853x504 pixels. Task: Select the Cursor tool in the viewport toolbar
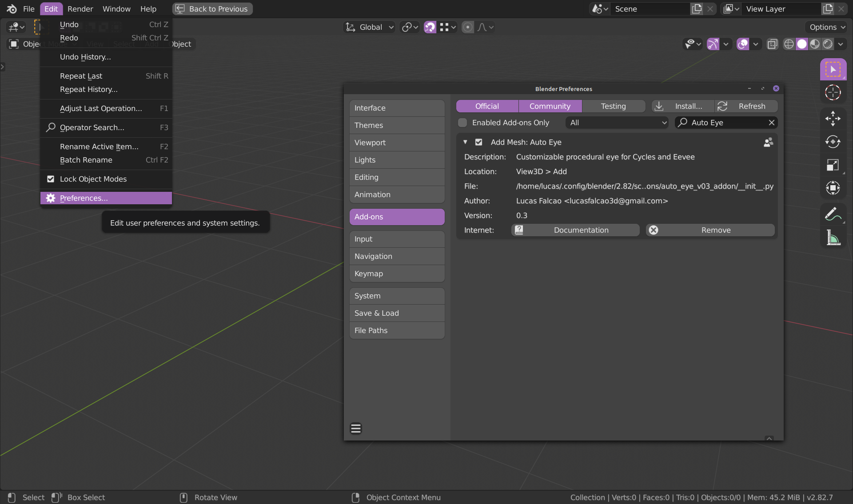[x=833, y=93]
